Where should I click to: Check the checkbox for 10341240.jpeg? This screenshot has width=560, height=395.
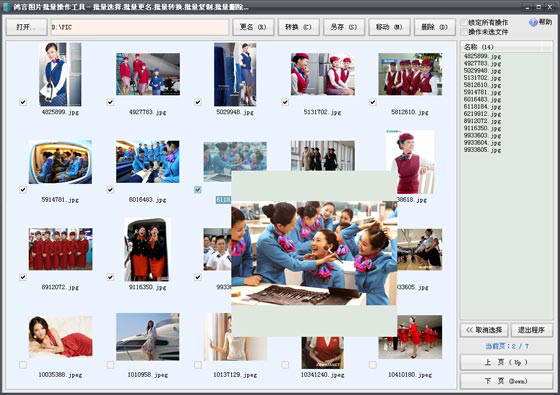pos(285,365)
